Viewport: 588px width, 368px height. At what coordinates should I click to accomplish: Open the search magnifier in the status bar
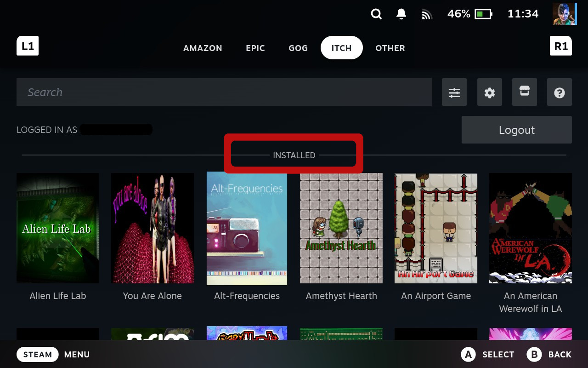[x=376, y=14]
